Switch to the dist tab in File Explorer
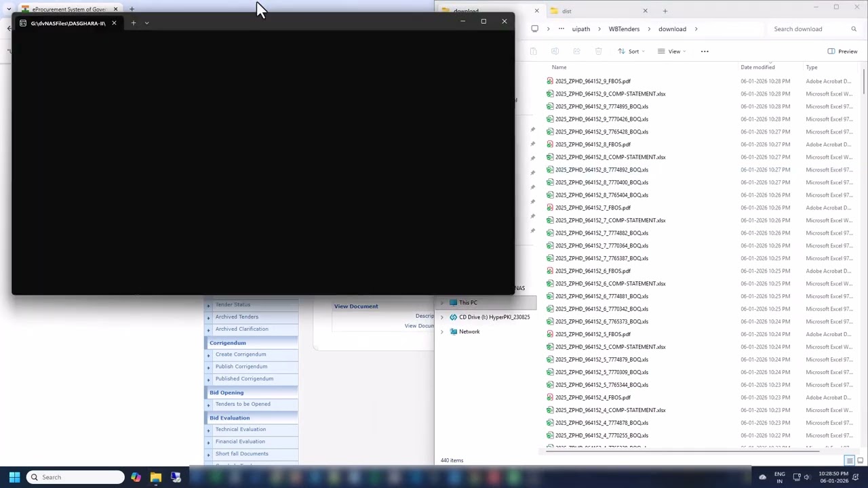The width and height of the screenshot is (868, 488). pos(566,11)
